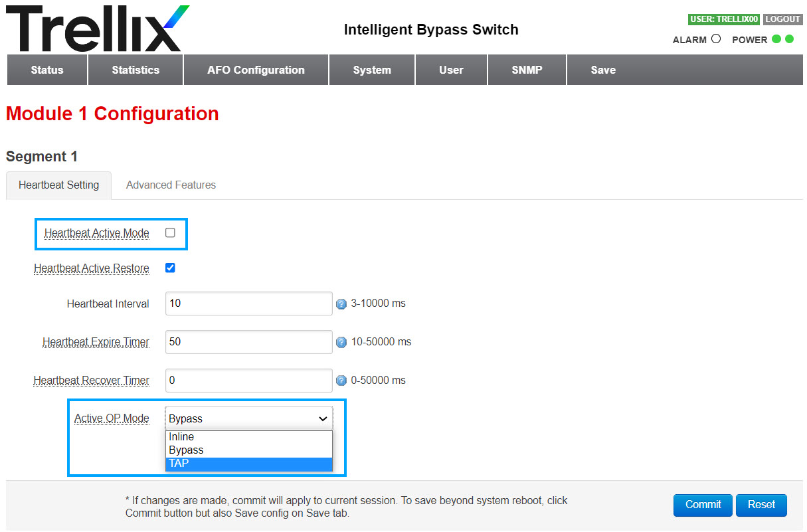Click the Heartbeat Recover Timer label
This screenshot has height=532, width=807.
(92, 381)
